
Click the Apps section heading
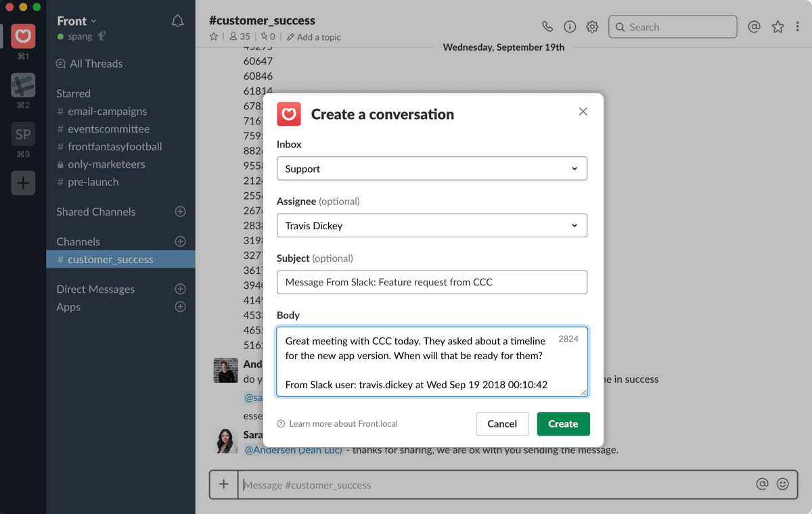(68, 306)
